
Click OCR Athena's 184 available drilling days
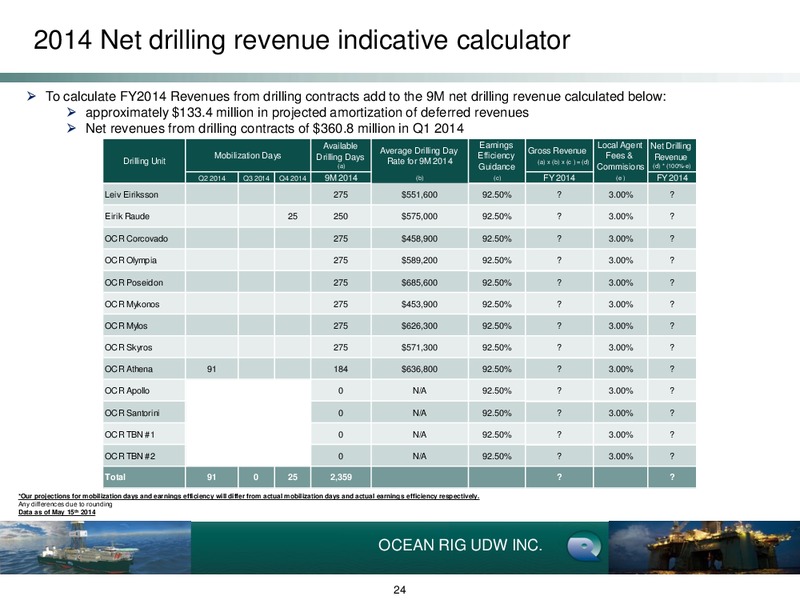pyautogui.click(x=340, y=369)
